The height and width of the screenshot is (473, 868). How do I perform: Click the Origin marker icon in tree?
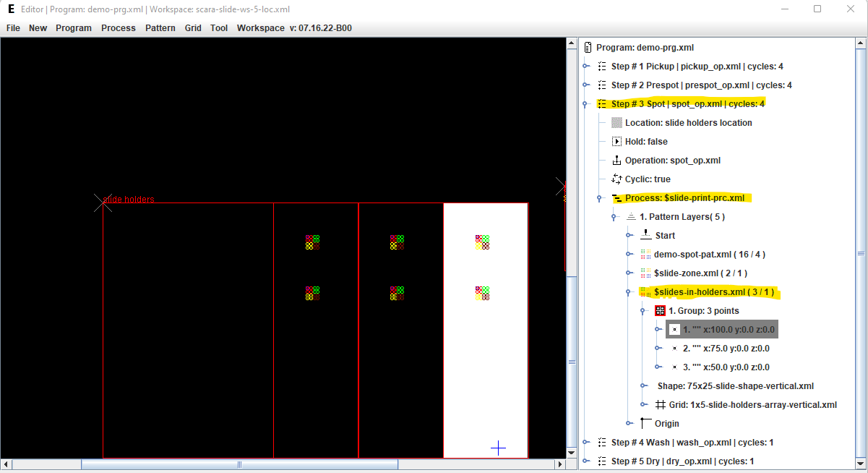(x=645, y=424)
